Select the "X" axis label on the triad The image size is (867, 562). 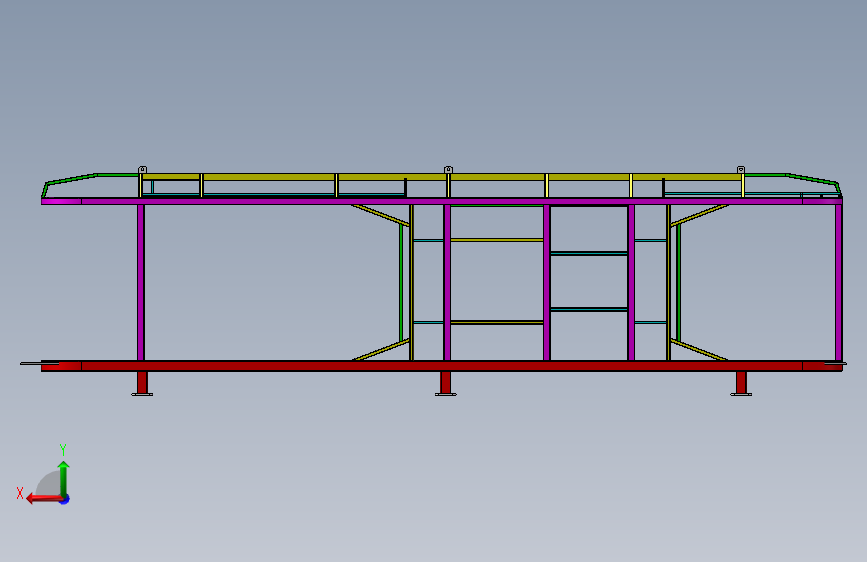(x=20, y=493)
